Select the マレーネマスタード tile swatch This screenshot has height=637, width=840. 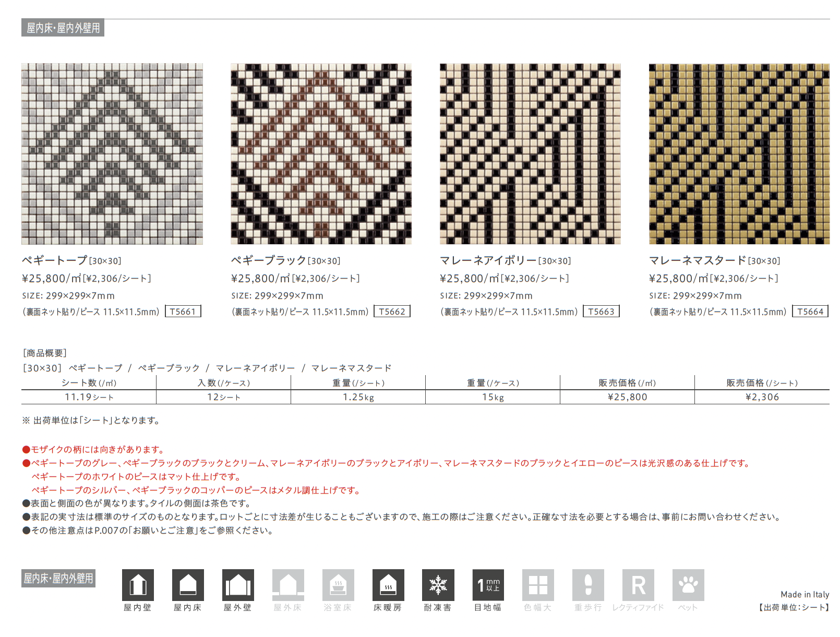[739, 154]
